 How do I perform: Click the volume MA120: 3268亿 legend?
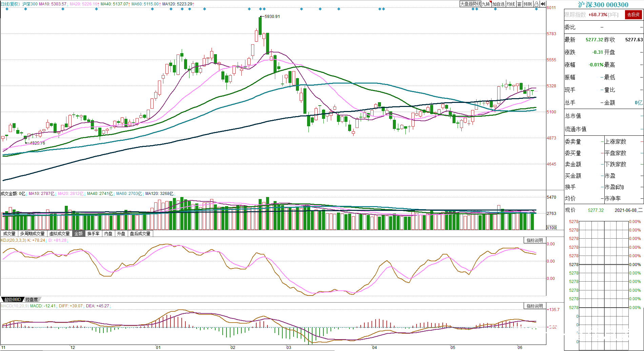click(x=160, y=194)
